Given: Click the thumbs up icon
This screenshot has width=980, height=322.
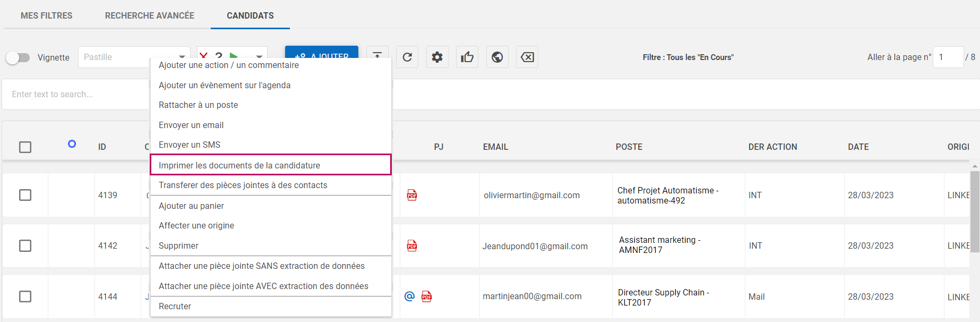Looking at the screenshot, I should (x=467, y=57).
